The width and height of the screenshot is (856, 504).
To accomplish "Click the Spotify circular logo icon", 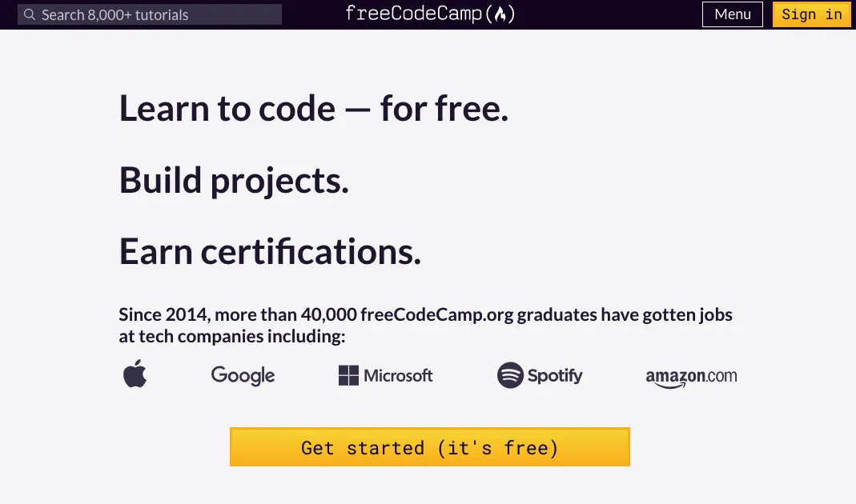I will (x=510, y=375).
